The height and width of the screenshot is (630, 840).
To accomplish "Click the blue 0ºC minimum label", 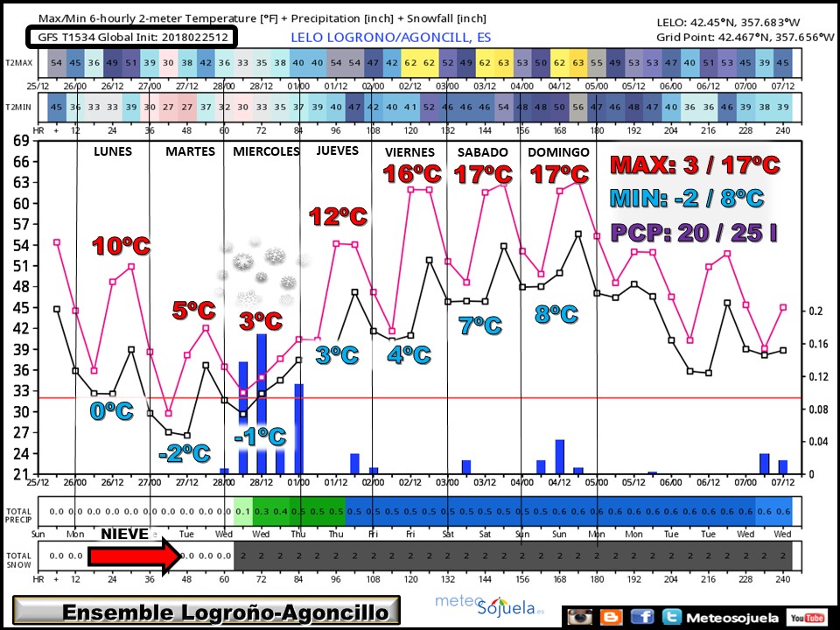I will click(111, 411).
